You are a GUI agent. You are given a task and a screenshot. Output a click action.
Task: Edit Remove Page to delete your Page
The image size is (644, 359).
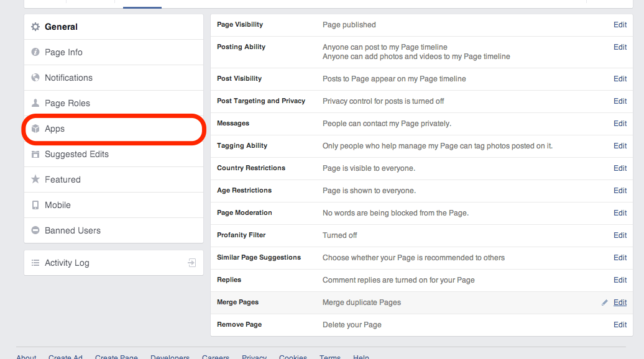(619, 324)
